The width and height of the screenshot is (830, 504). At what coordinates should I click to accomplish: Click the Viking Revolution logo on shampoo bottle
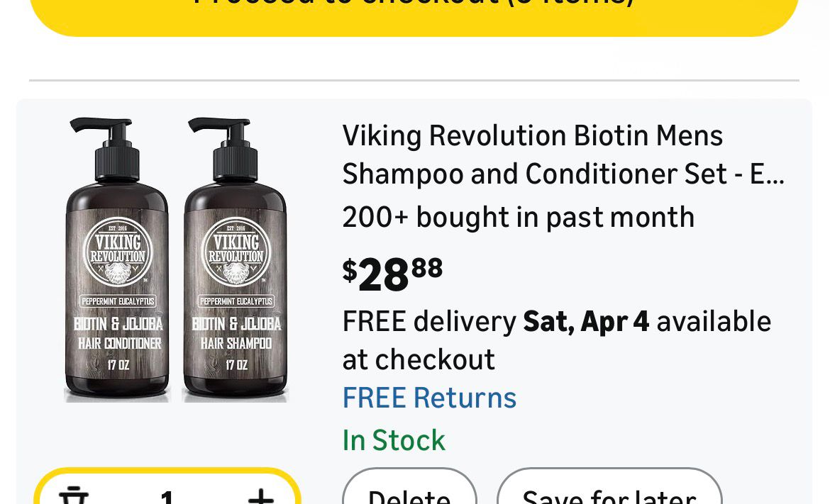click(236, 251)
